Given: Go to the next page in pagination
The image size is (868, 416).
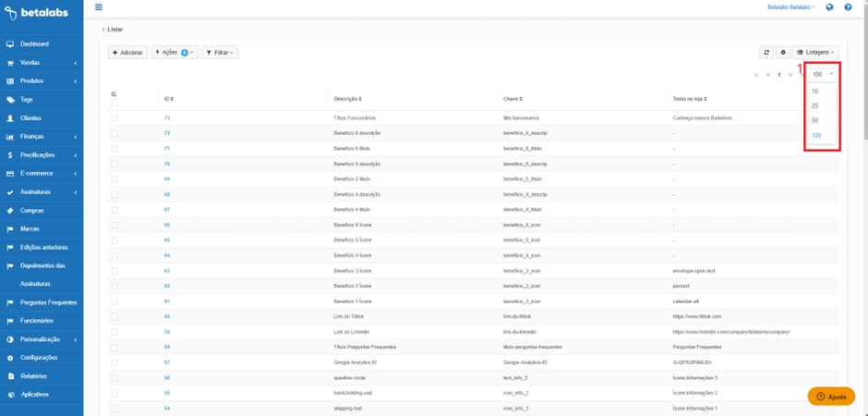Looking at the screenshot, I should (790, 74).
